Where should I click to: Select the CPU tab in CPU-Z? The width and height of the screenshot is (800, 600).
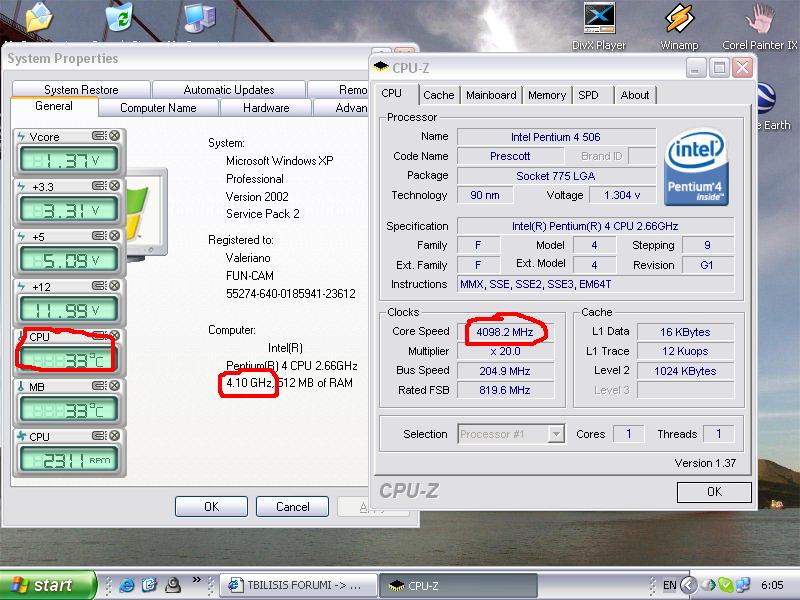pos(392,94)
